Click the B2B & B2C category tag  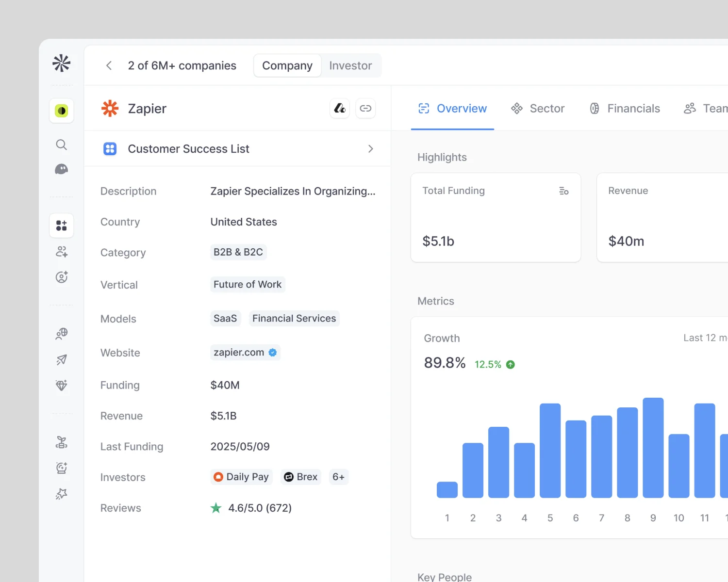238,252
